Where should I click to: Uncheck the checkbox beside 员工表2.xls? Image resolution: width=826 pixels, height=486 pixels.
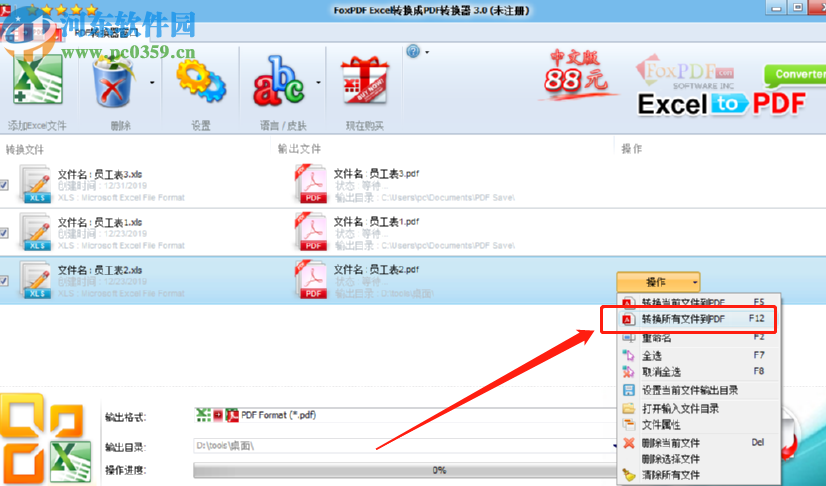tap(4, 281)
